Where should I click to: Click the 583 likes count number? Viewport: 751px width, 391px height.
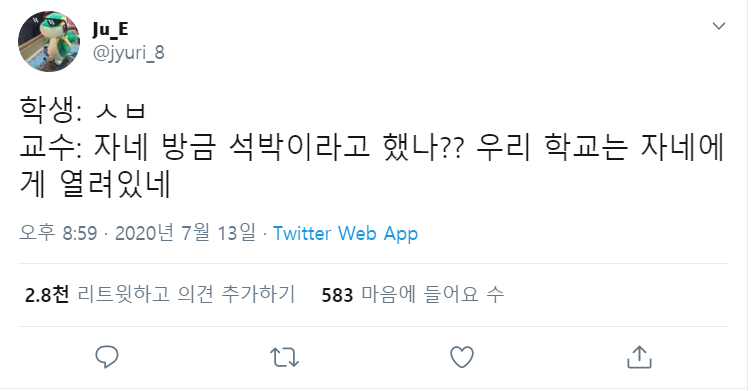click(x=337, y=295)
